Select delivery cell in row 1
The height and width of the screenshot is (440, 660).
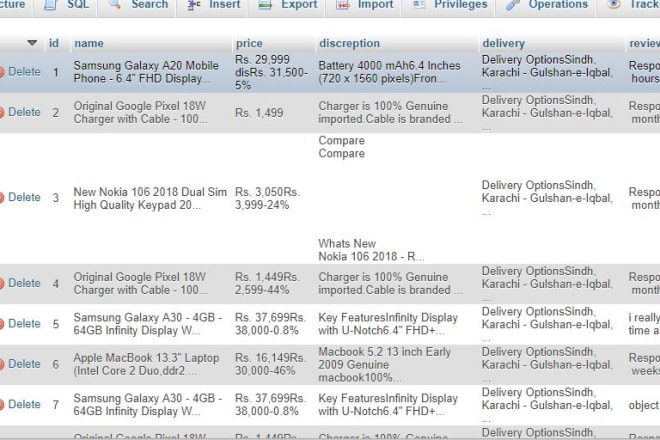point(548,72)
